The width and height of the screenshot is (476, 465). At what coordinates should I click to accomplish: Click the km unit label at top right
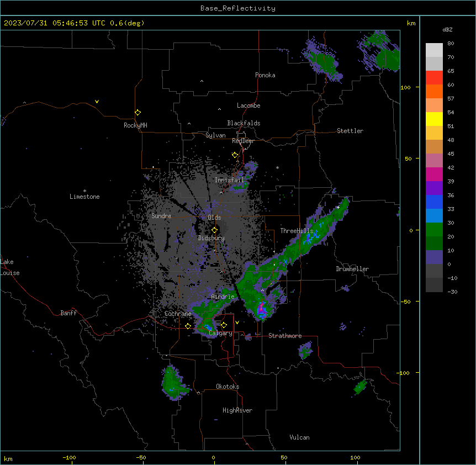(x=411, y=23)
